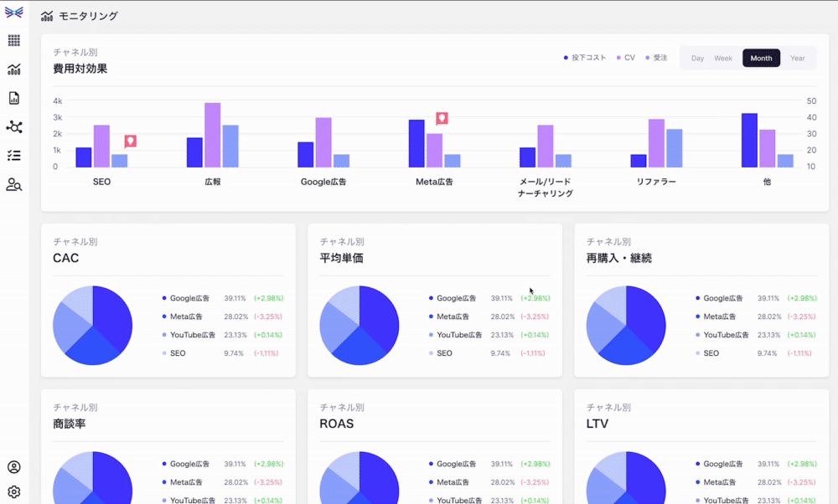Click (-3.25%) change in 再購入・継続 card

click(802, 316)
